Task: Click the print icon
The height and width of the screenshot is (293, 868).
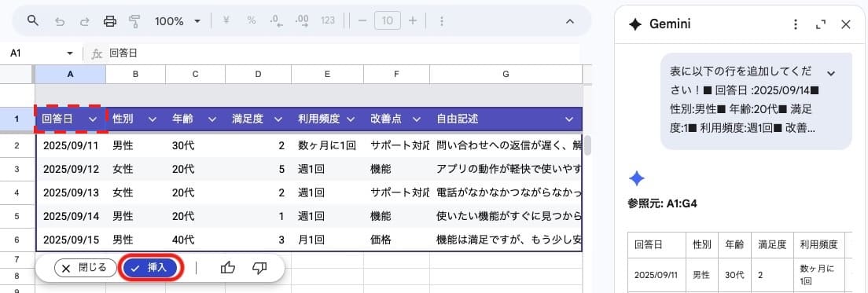Action: [x=110, y=21]
